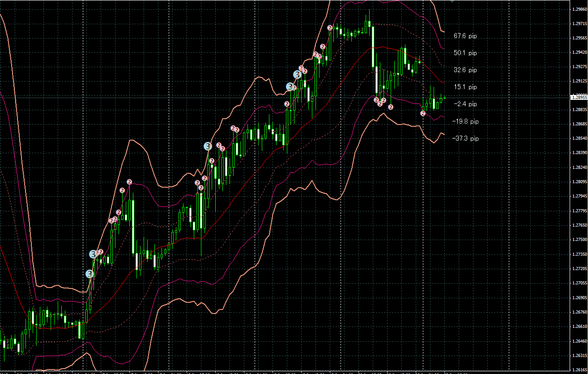Click the 15.1 pip level label
This screenshot has height=374, width=588.
click(x=465, y=87)
